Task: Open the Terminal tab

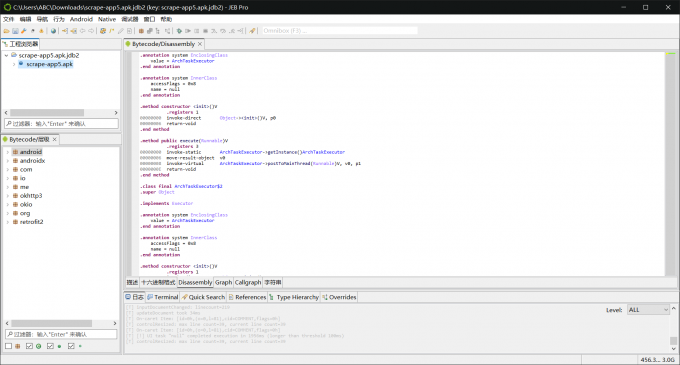Action: [163, 297]
